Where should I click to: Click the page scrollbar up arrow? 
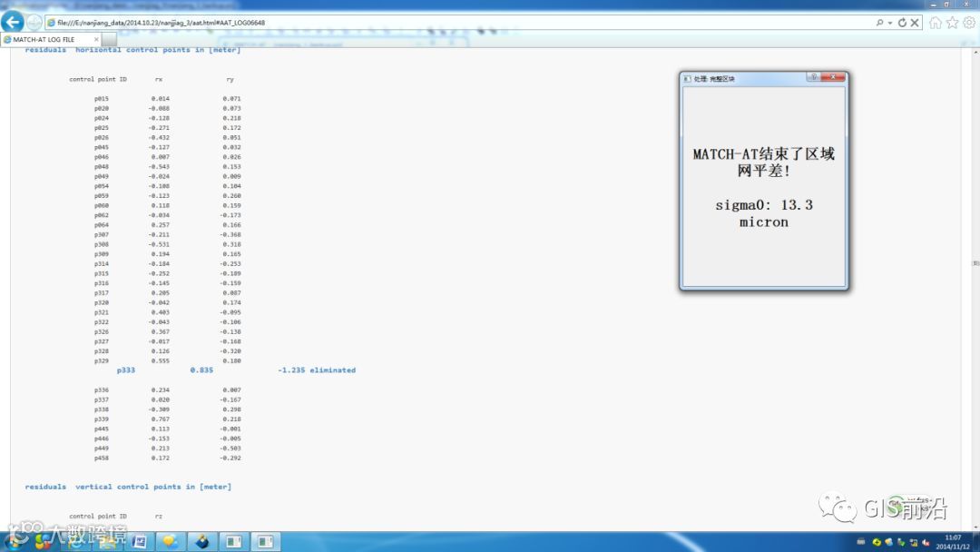pyautogui.click(x=975, y=53)
